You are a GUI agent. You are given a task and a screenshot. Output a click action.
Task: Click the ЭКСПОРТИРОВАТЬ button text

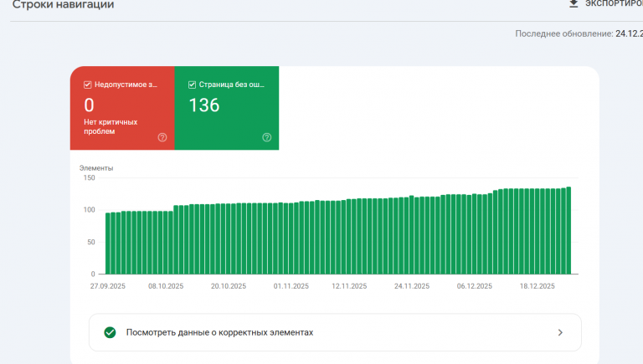coord(614,3)
